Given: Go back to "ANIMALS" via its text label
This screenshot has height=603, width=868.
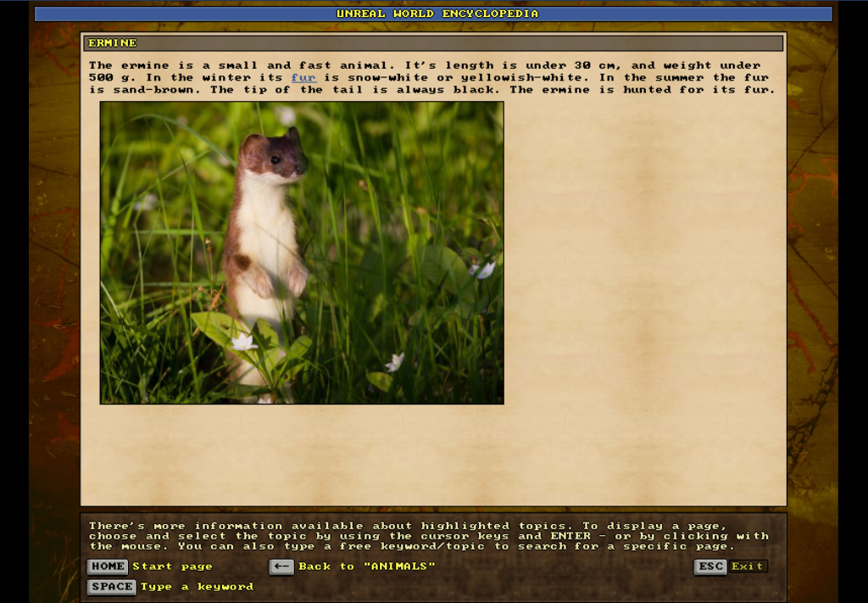Looking at the screenshot, I should click(x=367, y=567).
